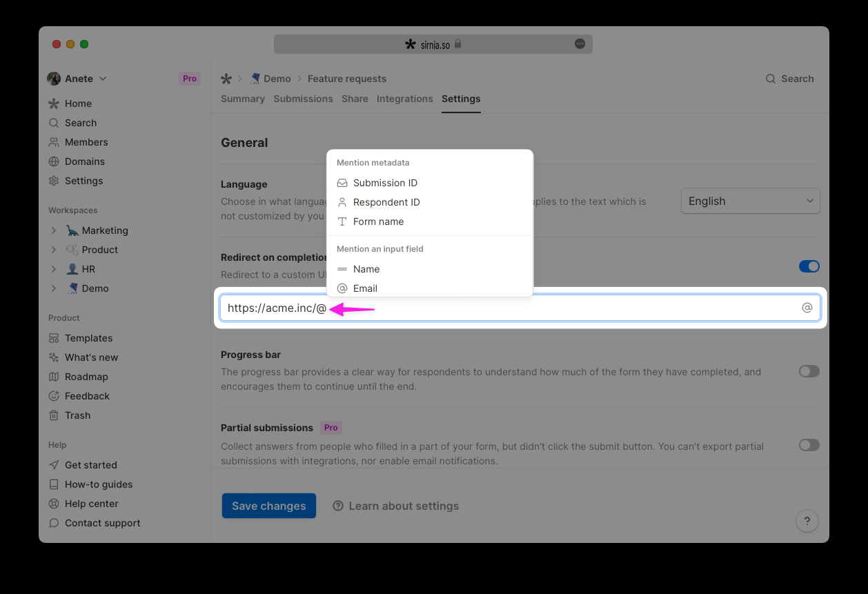Click the Get started paper-plane icon
This screenshot has width=868, height=594.
pyautogui.click(x=54, y=465)
